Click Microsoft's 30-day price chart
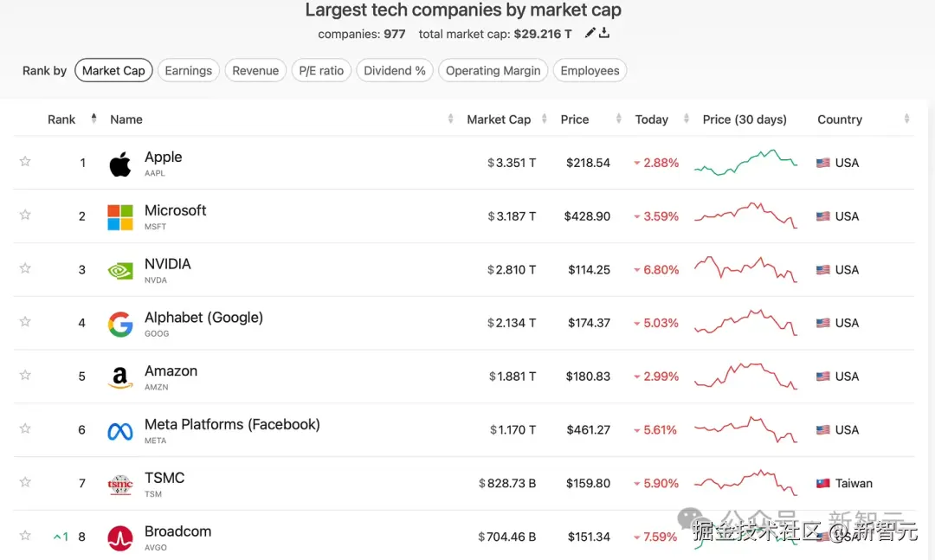Viewport: 935px width, 560px height. coord(746,216)
